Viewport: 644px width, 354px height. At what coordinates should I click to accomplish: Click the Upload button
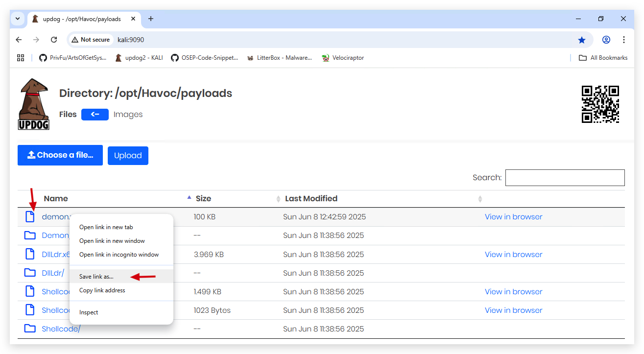tap(128, 156)
